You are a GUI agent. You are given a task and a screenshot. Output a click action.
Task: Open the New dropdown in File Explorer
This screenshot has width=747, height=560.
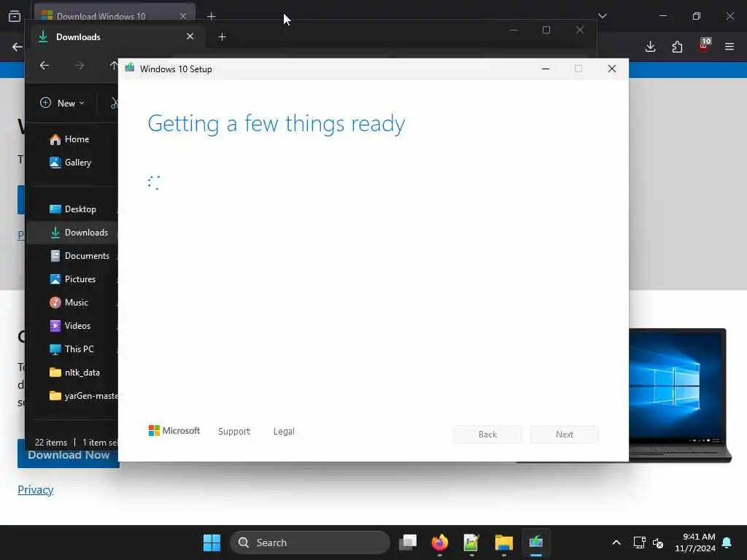[63, 103]
